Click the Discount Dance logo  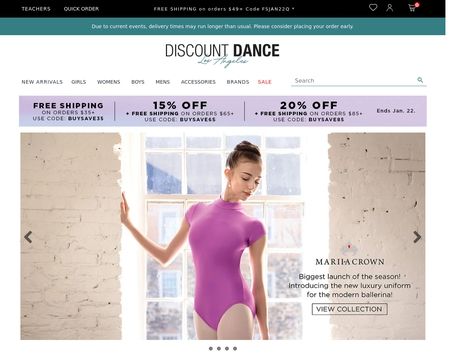(x=222, y=55)
